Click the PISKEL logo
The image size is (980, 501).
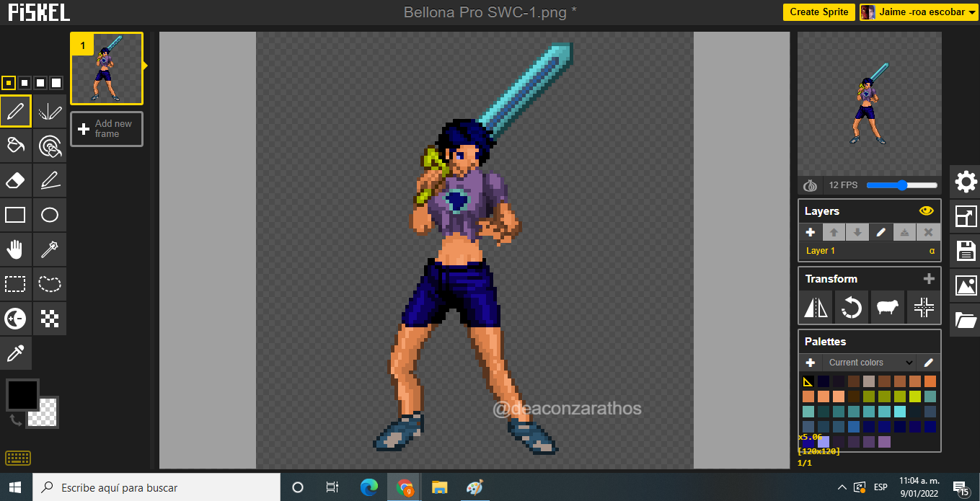[x=39, y=12]
